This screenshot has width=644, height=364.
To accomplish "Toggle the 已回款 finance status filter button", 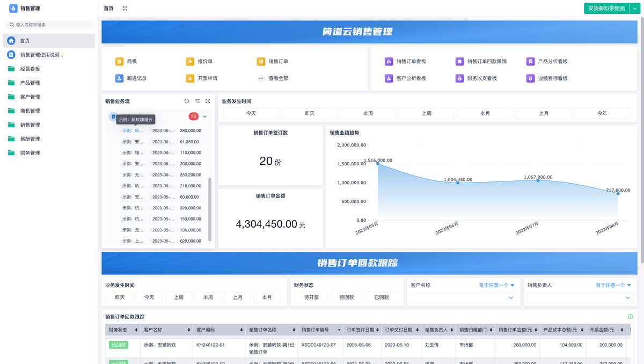I will point(382,297).
